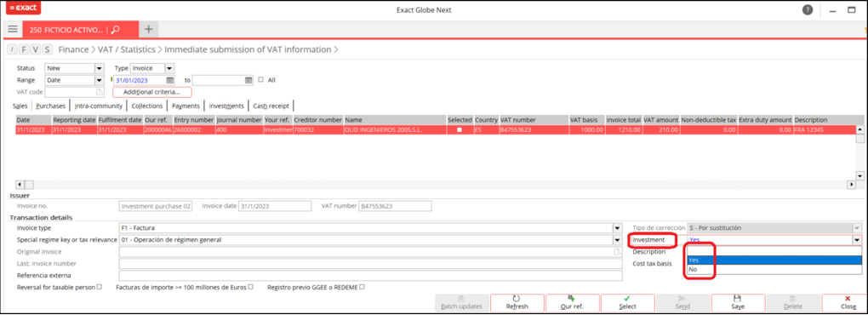Open the hamburger main menu icon
This screenshot has height=315, width=868.
click(13, 29)
